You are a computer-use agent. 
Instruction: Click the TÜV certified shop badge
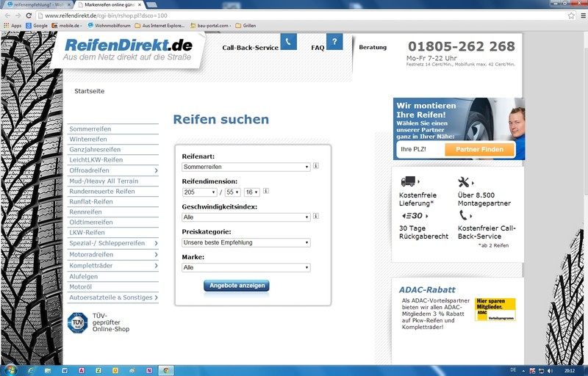[x=78, y=322]
